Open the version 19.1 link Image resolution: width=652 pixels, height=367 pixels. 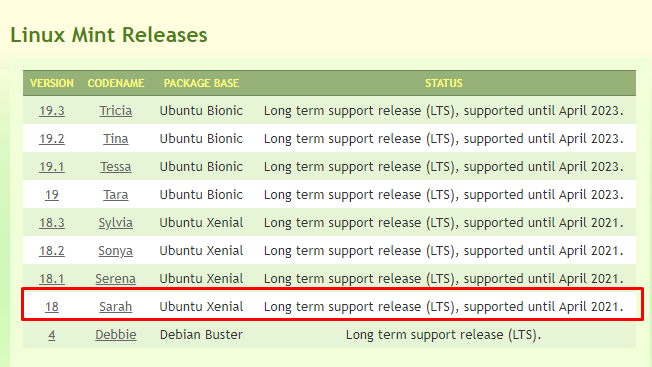point(52,167)
